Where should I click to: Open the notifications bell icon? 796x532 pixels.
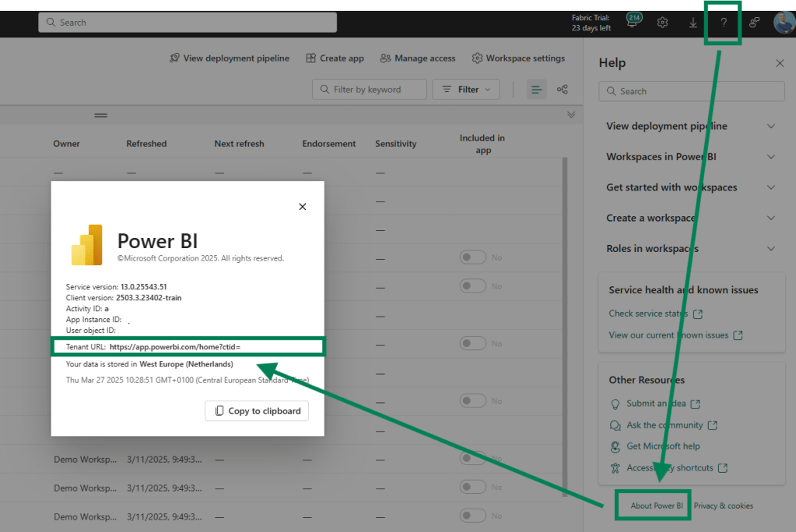click(633, 23)
